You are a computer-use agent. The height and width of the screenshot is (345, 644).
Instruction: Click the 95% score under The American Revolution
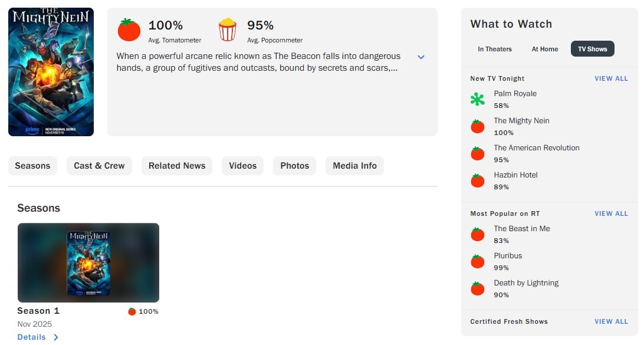[501, 160]
